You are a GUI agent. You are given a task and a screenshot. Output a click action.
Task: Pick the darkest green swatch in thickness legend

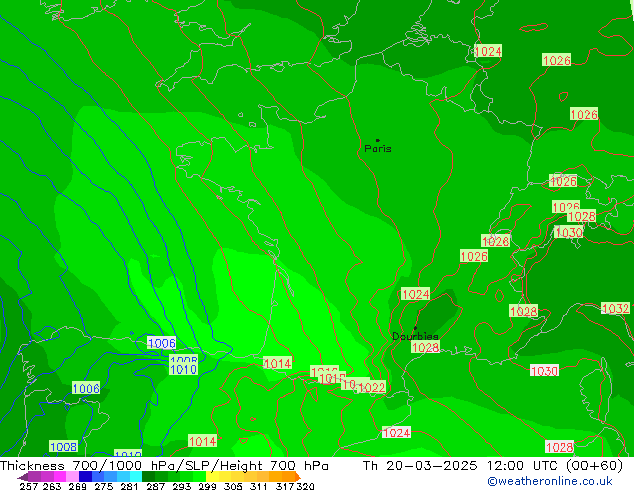click(x=148, y=476)
